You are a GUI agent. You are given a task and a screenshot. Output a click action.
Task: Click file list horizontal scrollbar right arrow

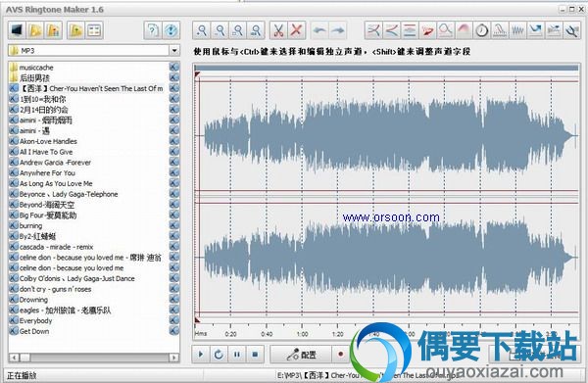(174, 358)
